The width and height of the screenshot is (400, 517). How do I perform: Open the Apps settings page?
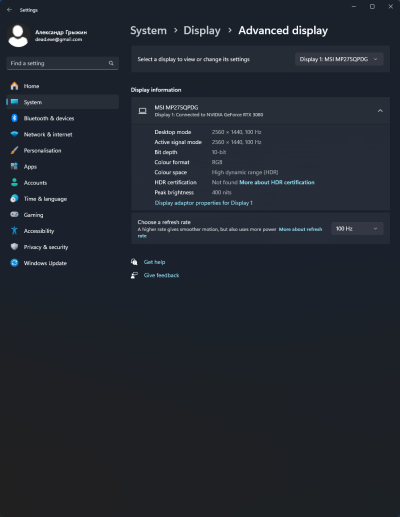(x=63, y=166)
